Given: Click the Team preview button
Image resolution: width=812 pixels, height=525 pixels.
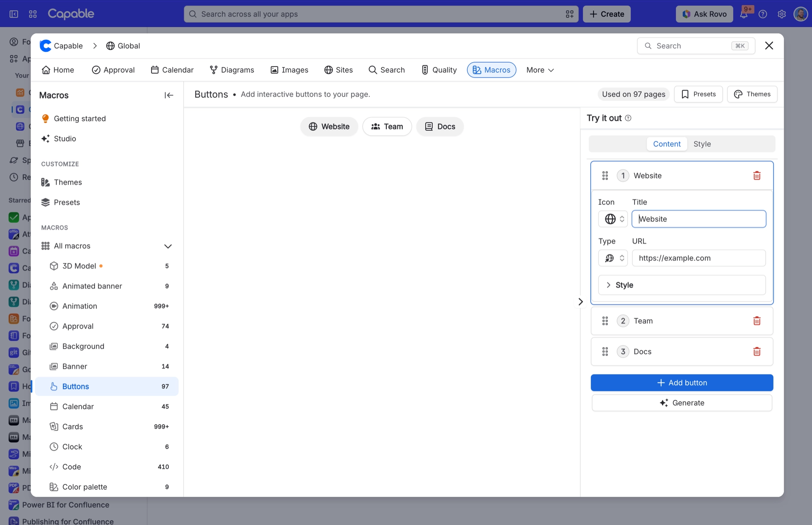Looking at the screenshot, I should [387, 127].
